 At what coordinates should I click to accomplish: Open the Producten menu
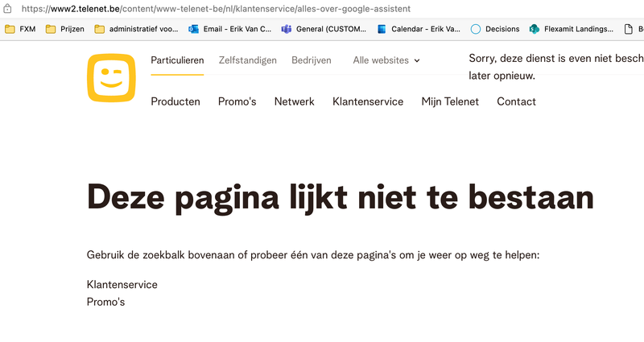coord(175,101)
